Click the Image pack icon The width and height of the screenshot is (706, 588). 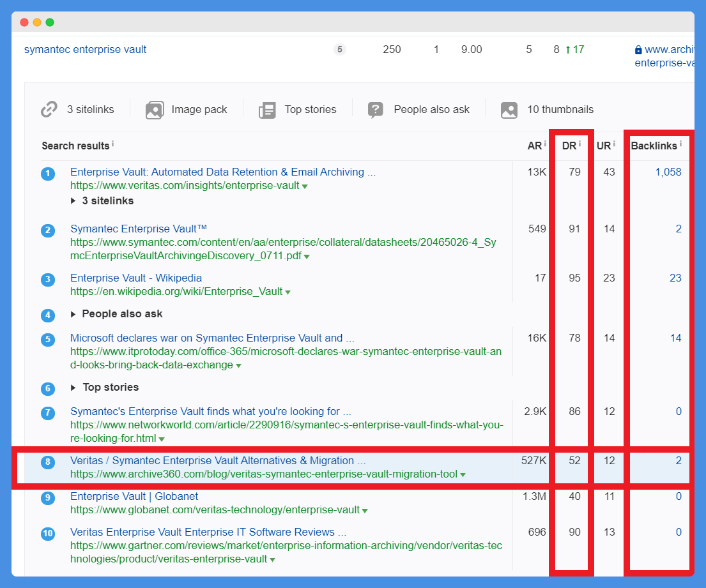pos(155,110)
